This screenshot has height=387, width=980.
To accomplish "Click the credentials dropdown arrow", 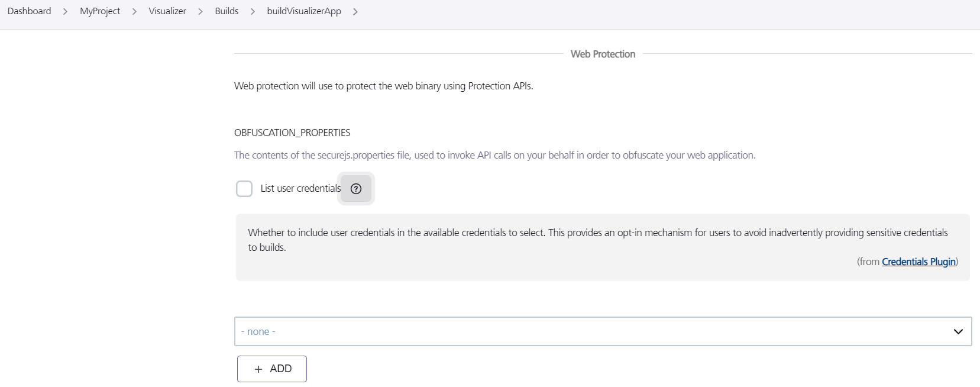I will (x=958, y=331).
